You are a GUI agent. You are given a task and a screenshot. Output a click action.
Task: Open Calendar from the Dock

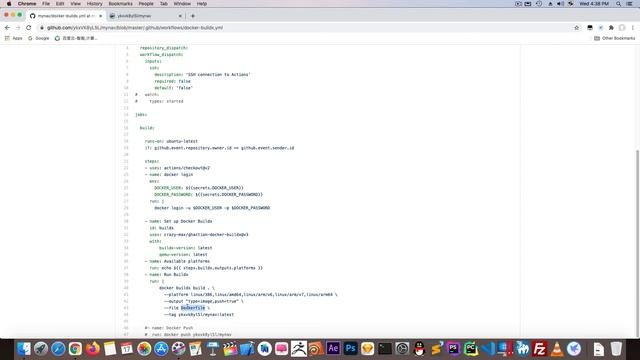coord(127,349)
